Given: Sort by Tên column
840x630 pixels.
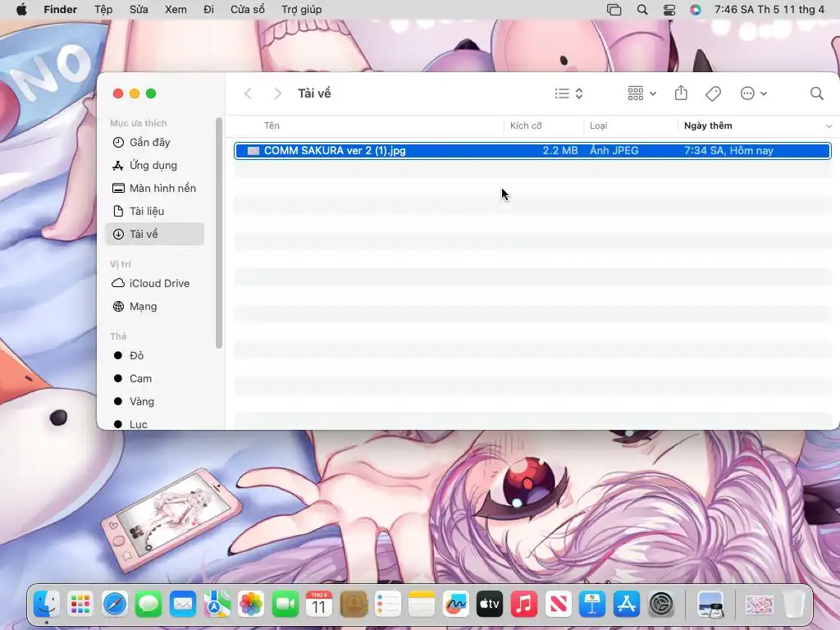Looking at the screenshot, I should tap(272, 126).
